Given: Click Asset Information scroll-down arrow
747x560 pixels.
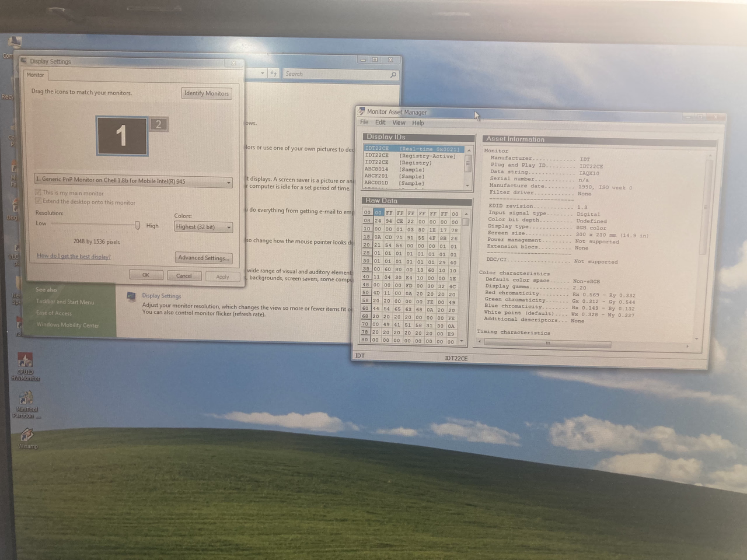Looking at the screenshot, I should pos(697,338).
